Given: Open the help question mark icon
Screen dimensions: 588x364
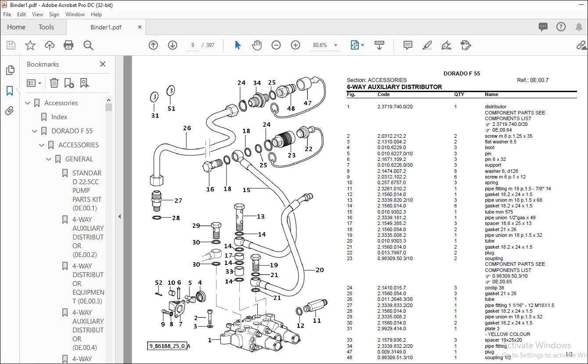Looking at the screenshot, I should 561,27.
